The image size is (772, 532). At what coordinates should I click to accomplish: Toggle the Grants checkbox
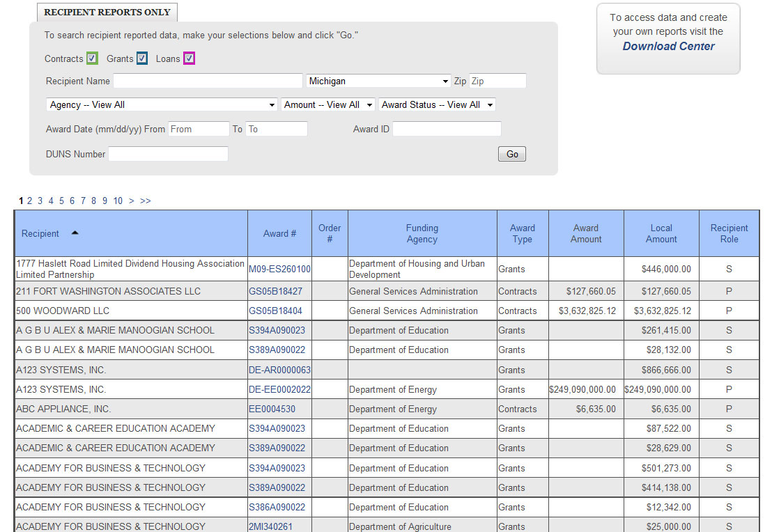click(142, 58)
